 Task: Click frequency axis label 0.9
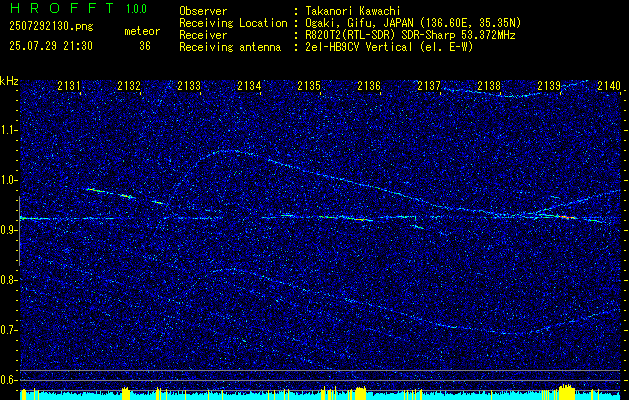(9, 230)
